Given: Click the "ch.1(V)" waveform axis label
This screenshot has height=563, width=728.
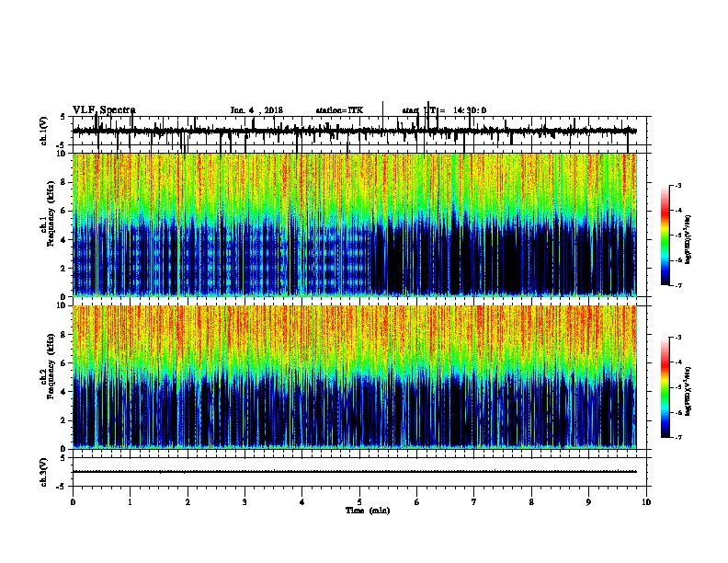Looking at the screenshot, I should pyautogui.click(x=44, y=131).
